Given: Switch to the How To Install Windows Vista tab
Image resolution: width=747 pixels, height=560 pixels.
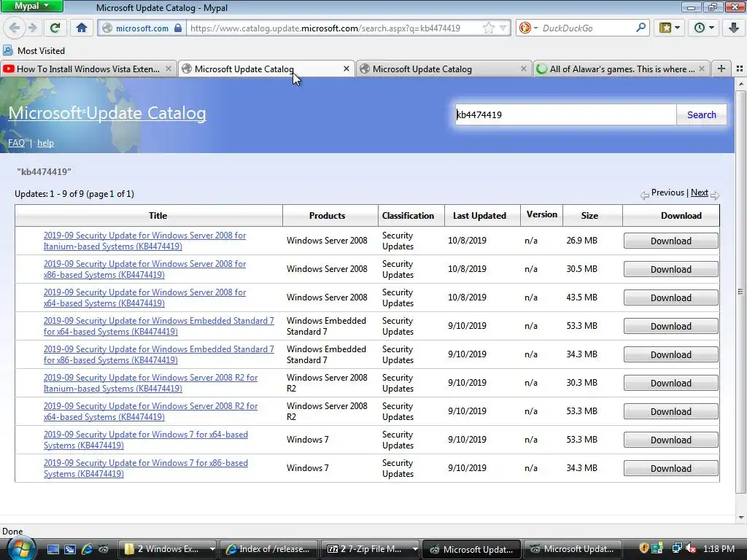Looking at the screenshot, I should point(88,69).
